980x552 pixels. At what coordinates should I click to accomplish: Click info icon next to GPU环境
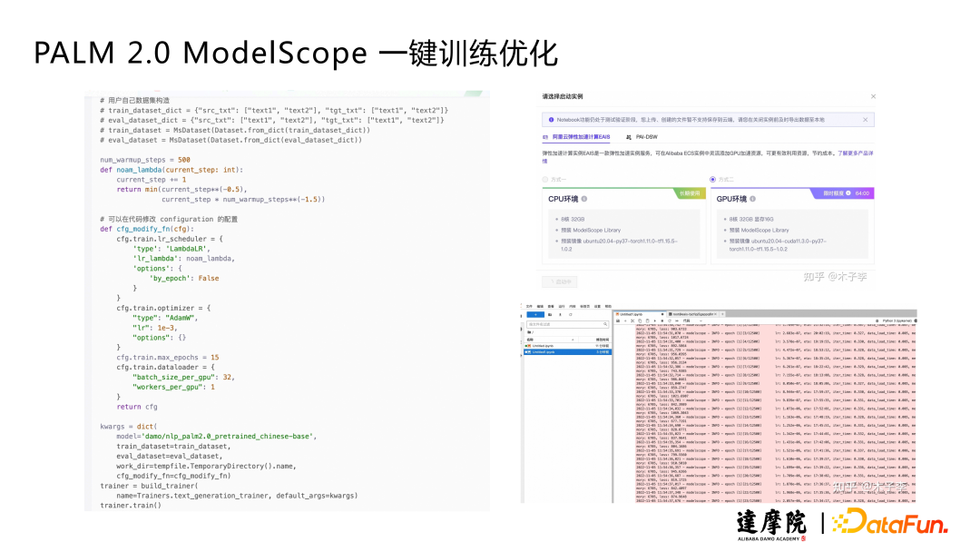point(752,199)
